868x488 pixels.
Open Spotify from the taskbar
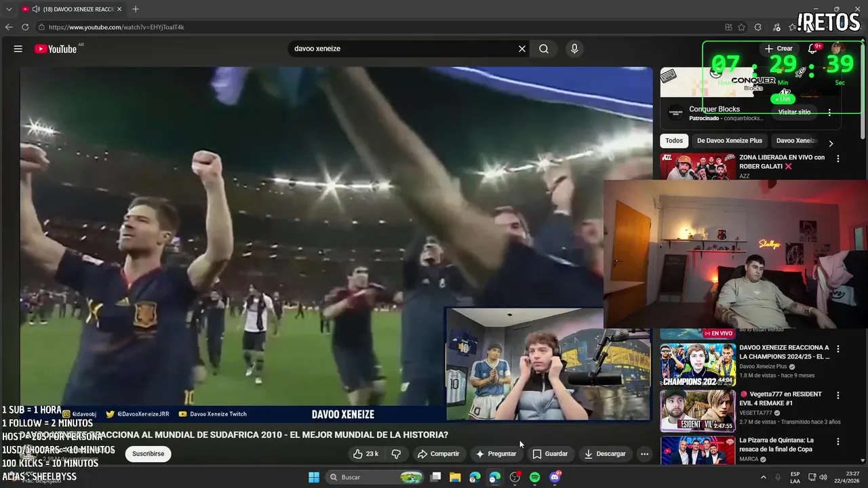click(x=534, y=477)
